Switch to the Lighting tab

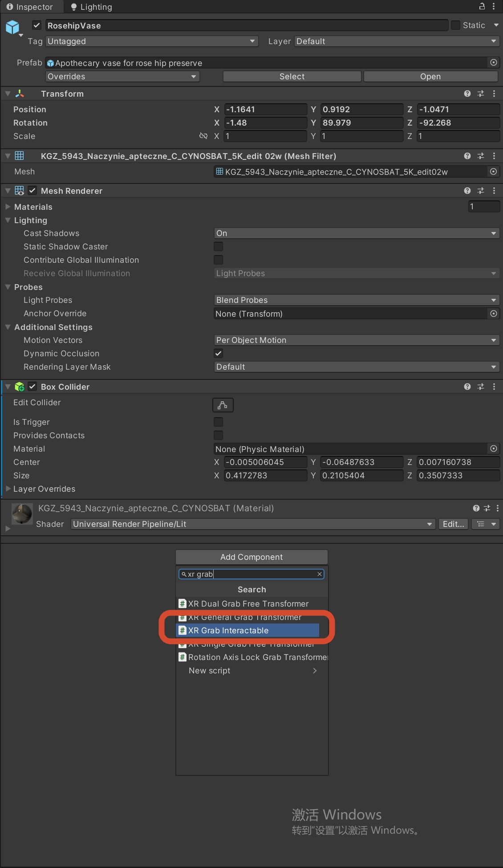pos(91,7)
